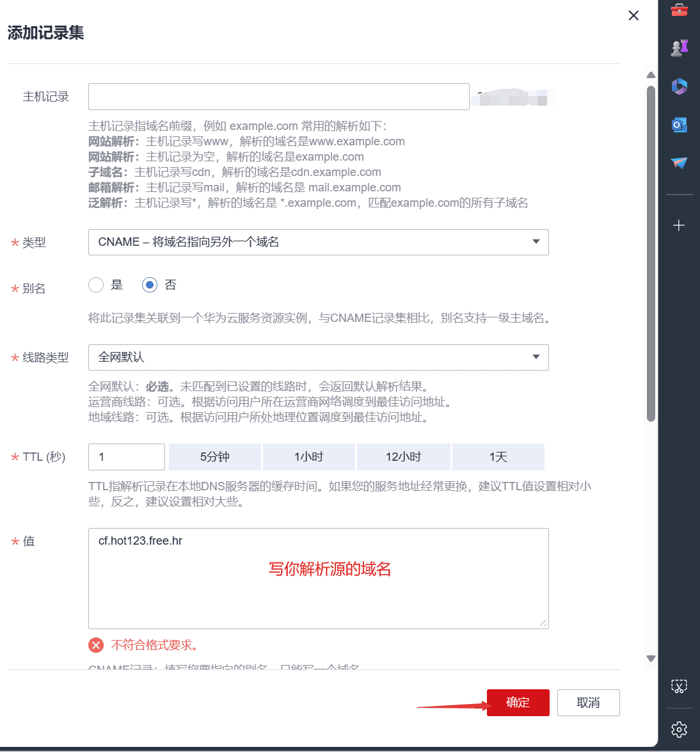Image resolution: width=700 pixels, height=752 pixels.
Task: Click the TTL seconds input box
Action: click(127, 456)
